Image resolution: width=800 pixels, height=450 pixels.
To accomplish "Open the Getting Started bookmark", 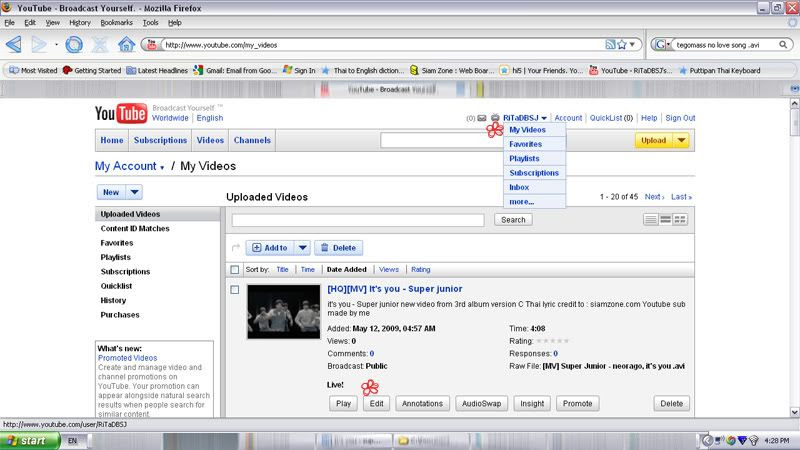I will point(92,70).
